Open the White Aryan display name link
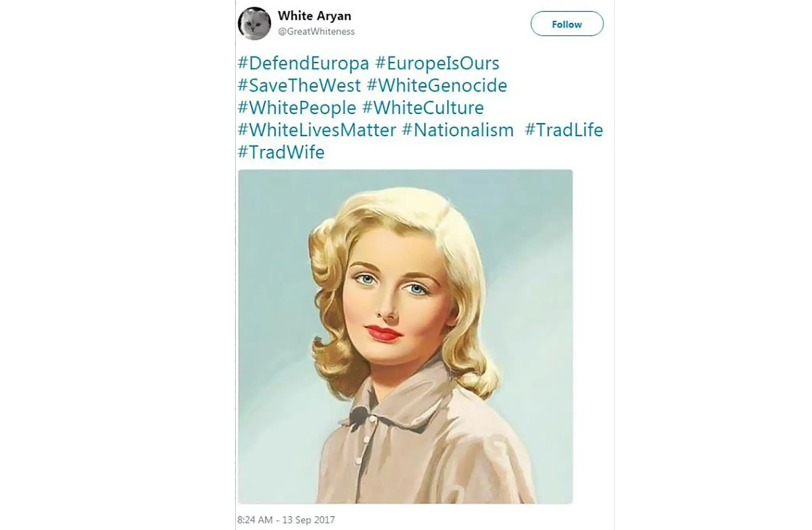The height and width of the screenshot is (530, 812). 314,16
